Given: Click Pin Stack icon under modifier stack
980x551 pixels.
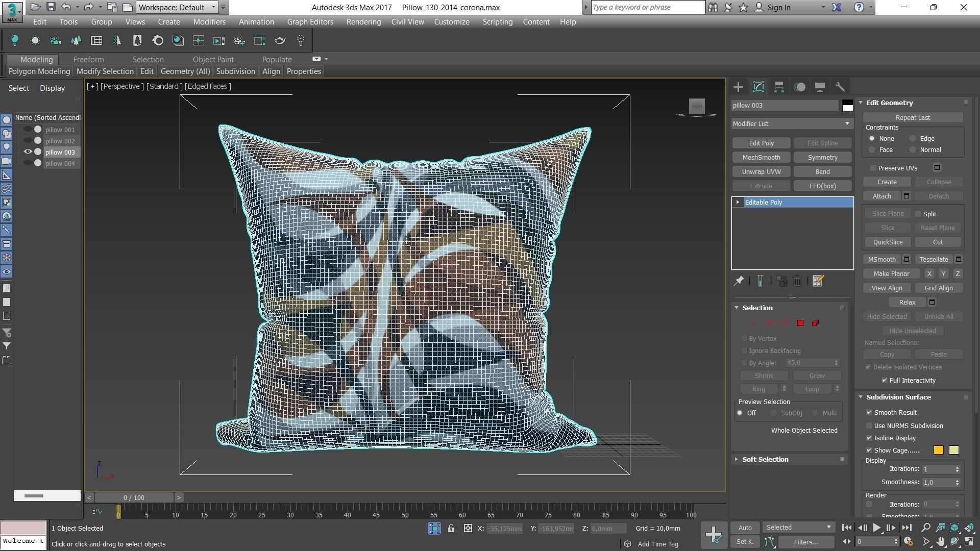Looking at the screenshot, I should (x=739, y=281).
